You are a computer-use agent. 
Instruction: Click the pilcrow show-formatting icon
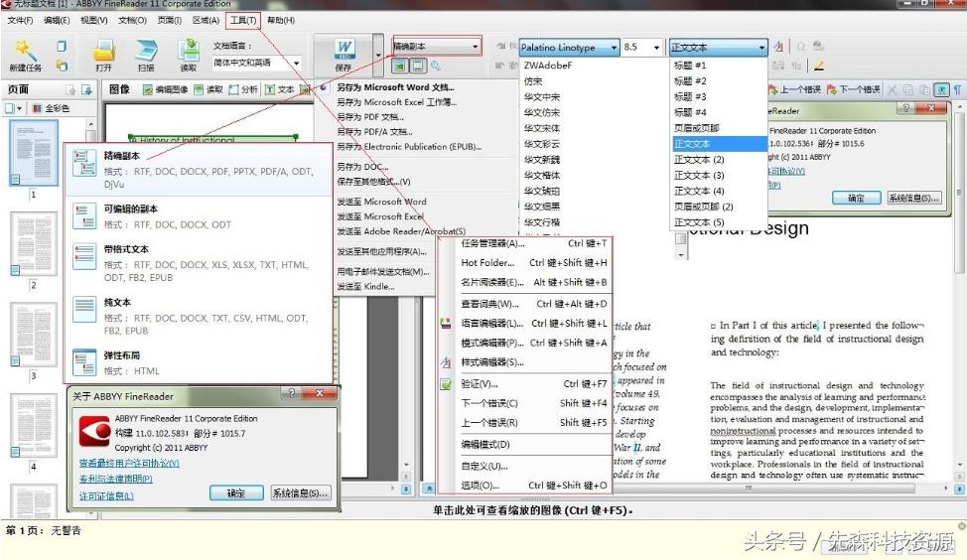point(957,89)
